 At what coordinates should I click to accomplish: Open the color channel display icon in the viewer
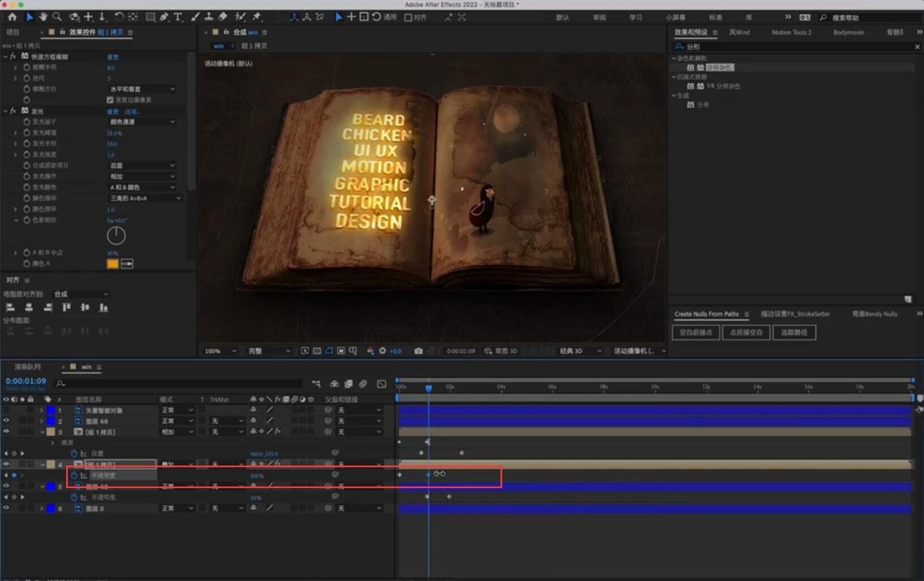370,351
